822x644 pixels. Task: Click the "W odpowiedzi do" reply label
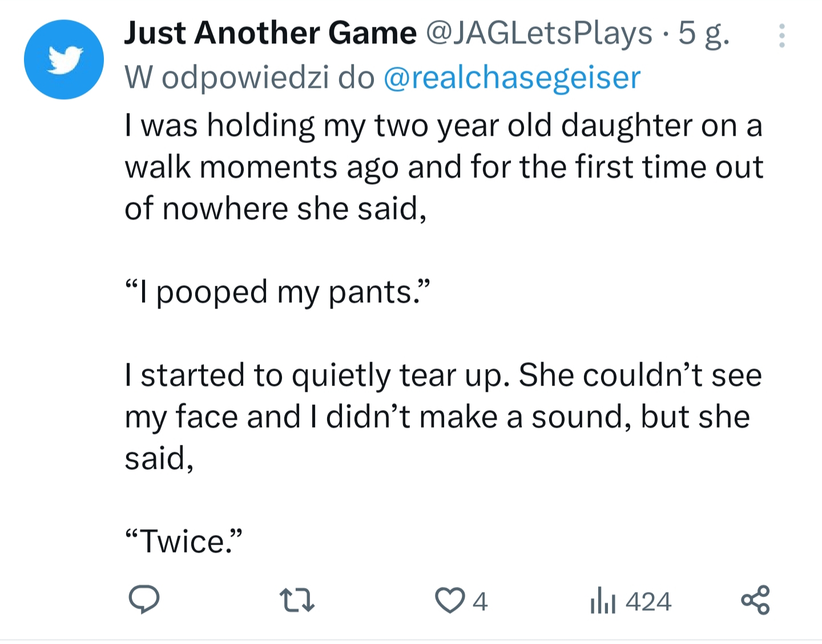click(249, 78)
